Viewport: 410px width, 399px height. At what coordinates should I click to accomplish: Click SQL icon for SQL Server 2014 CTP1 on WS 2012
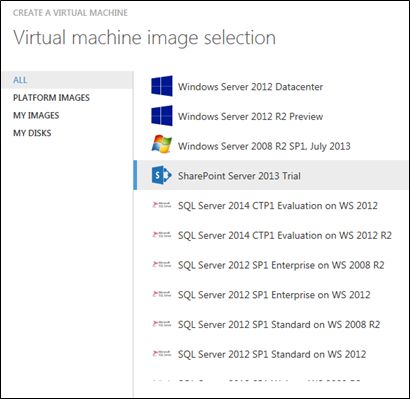point(162,205)
